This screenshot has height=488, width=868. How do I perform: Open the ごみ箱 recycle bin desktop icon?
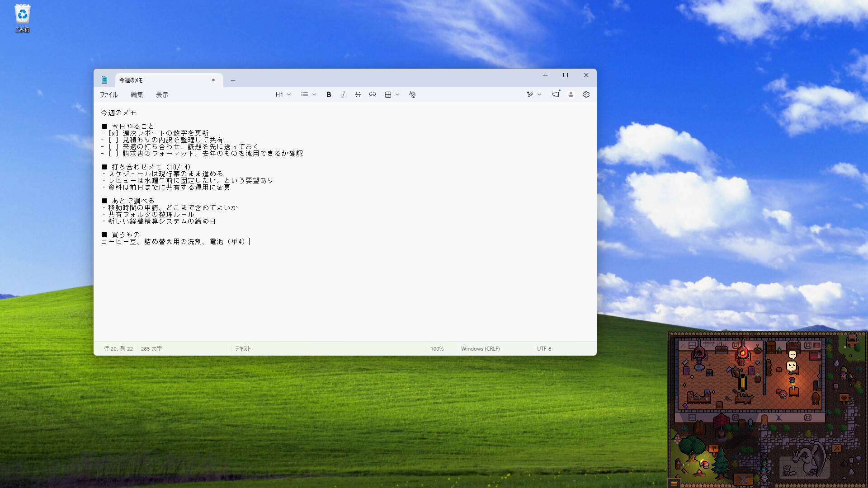click(x=22, y=19)
